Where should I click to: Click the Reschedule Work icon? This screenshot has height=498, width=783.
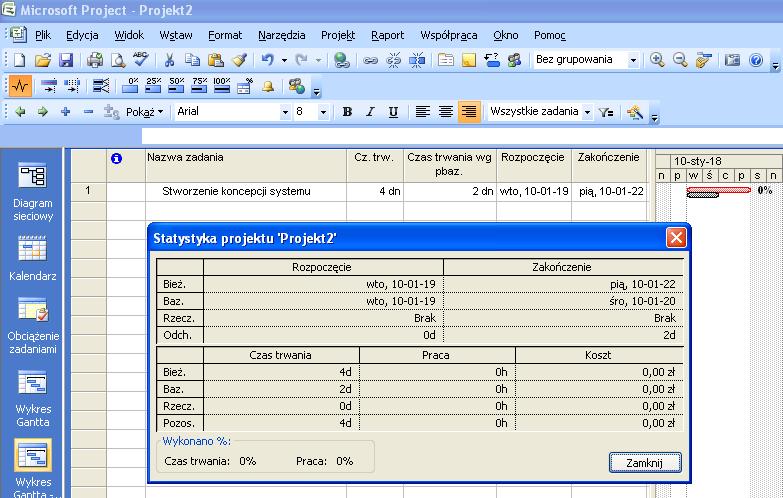coord(72,86)
